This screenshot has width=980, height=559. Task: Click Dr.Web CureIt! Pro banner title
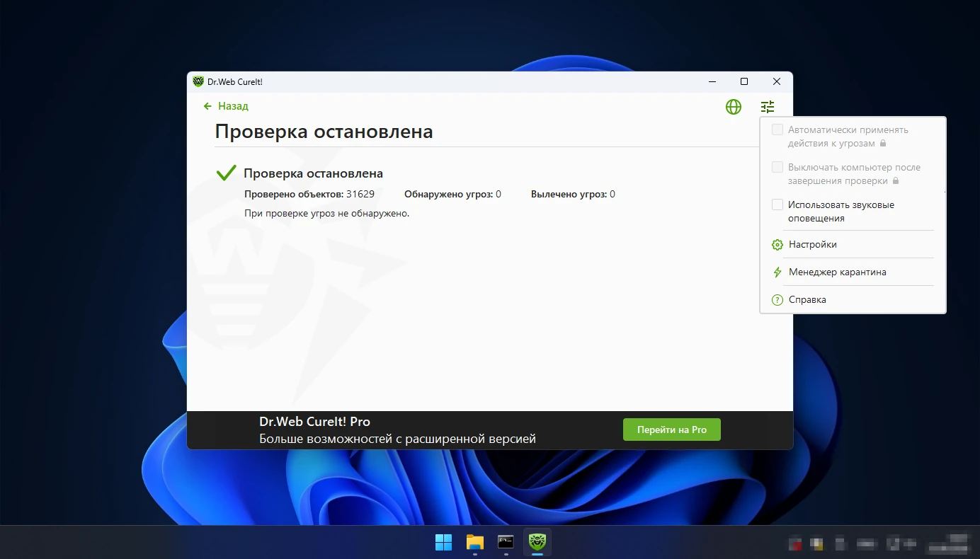314,422
